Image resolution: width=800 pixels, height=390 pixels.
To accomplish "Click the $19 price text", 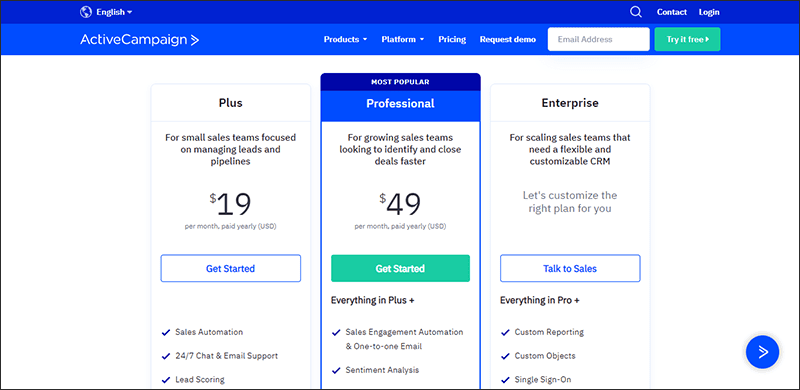I will [x=231, y=204].
